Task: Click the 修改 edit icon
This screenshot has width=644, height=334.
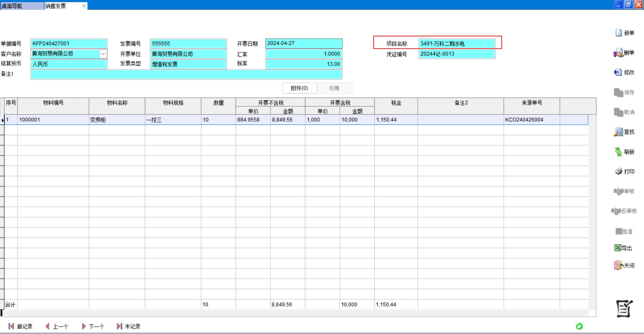Action: 618,72
